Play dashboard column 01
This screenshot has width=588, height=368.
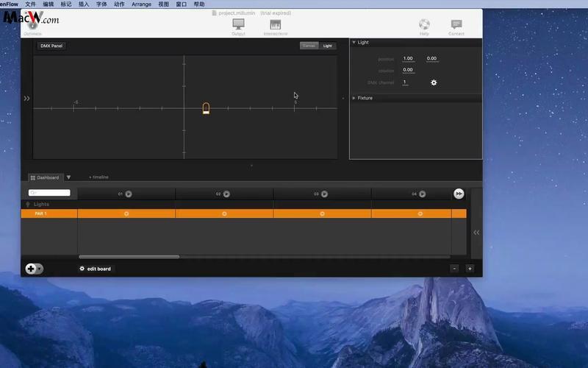(x=129, y=194)
